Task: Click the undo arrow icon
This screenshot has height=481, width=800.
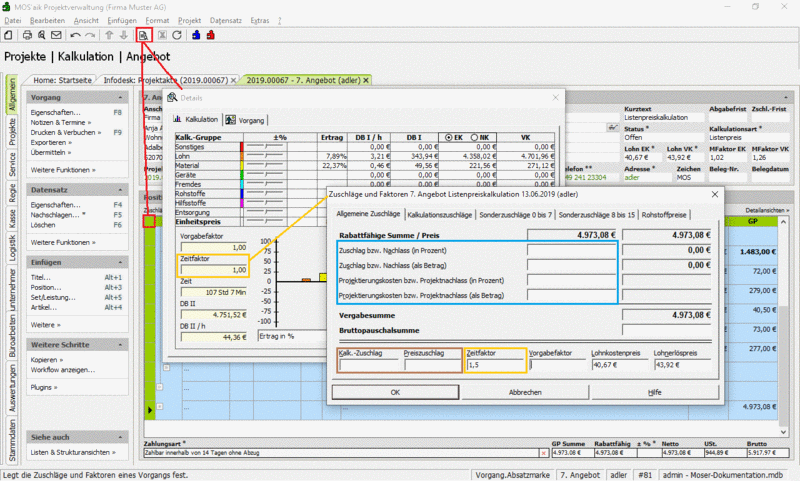Action: tap(76, 35)
